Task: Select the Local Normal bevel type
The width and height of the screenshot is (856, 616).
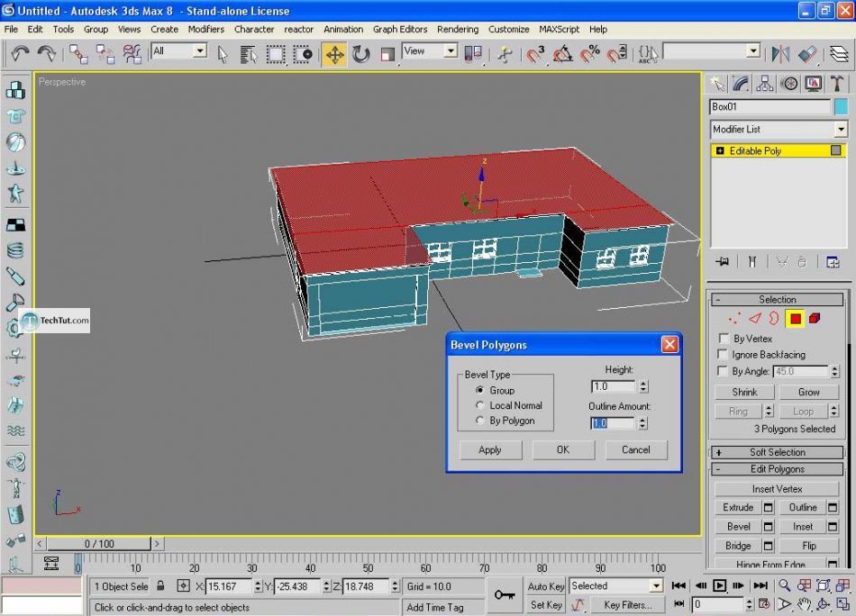Action: point(479,405)
